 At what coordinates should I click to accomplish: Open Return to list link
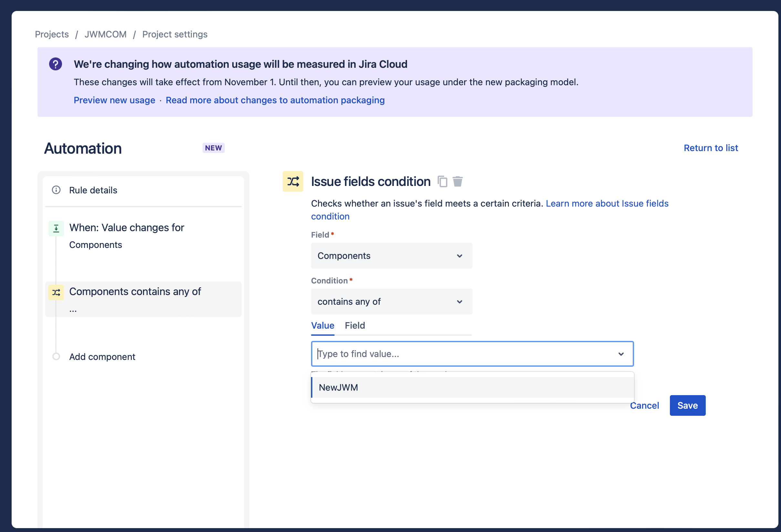point(711,148)
